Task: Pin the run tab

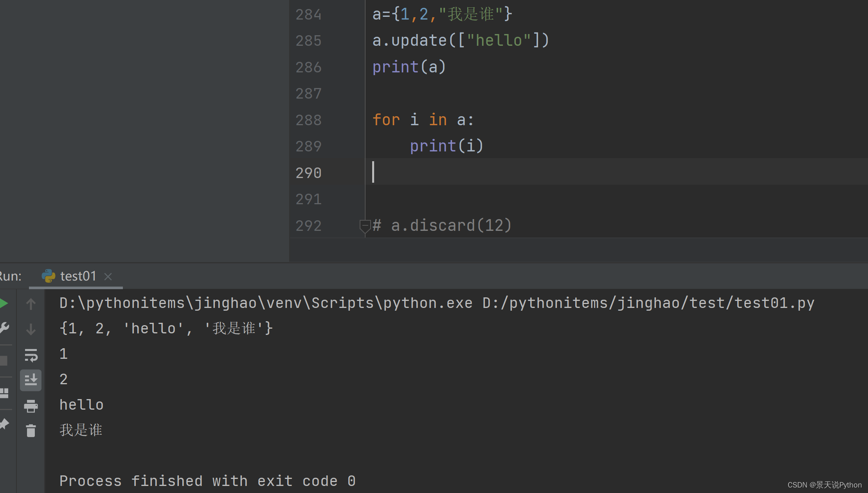Action: [x=4, y=424]
